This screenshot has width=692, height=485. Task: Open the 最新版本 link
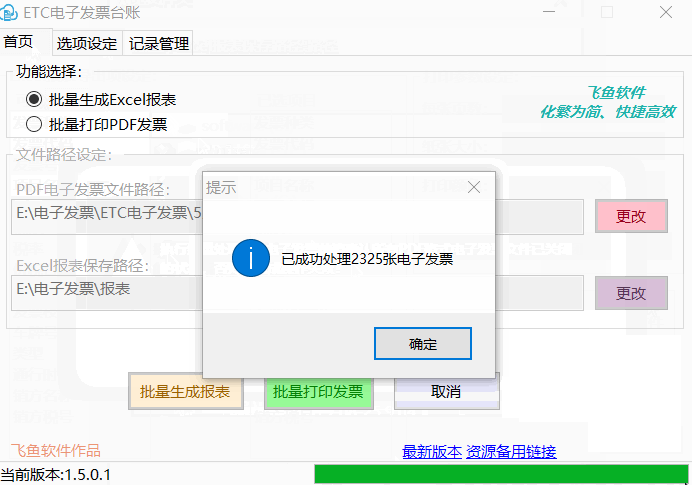(432, 451)
